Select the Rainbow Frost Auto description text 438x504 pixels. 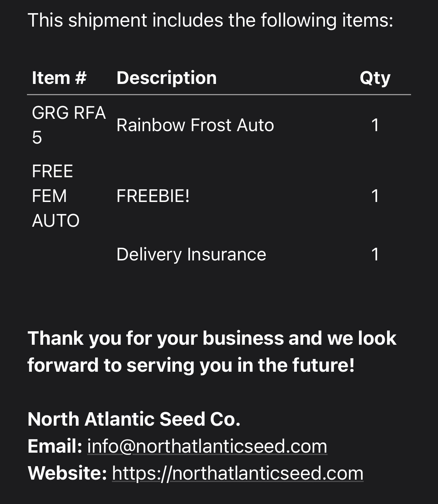pos(195,125)
